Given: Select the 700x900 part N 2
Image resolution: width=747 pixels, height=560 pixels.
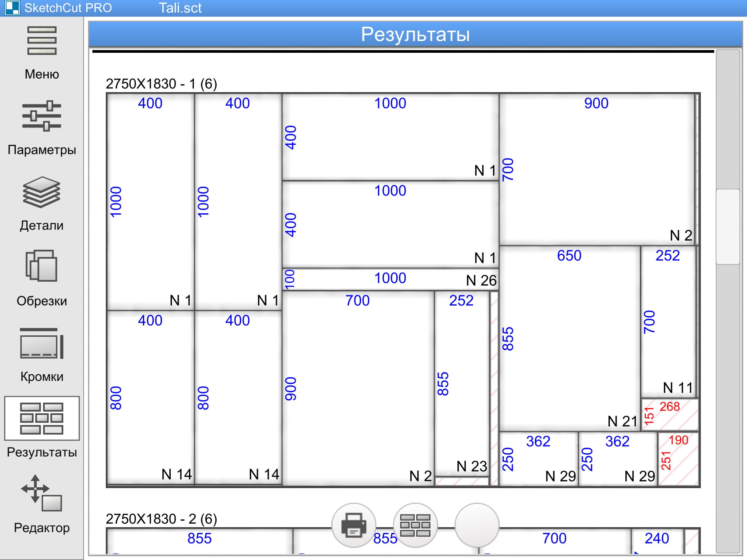Looking at the screenshot, I should coord(358,389).
